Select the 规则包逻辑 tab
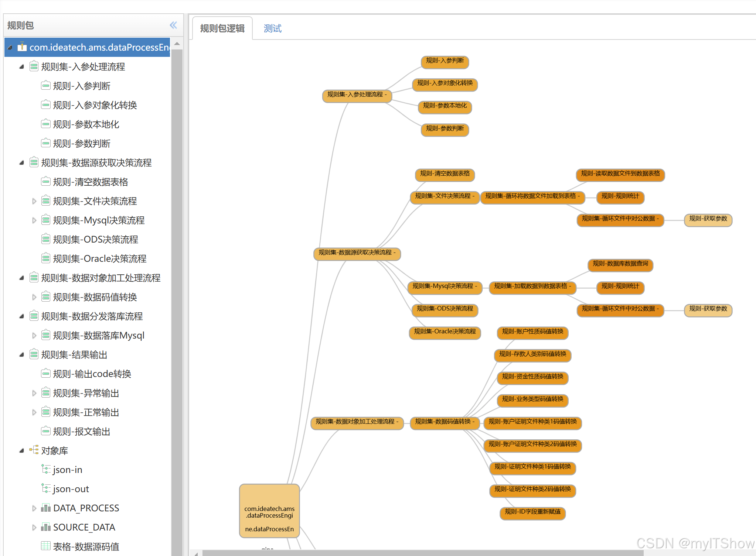This screenshot has height=556, width=756. click(222, 28)
